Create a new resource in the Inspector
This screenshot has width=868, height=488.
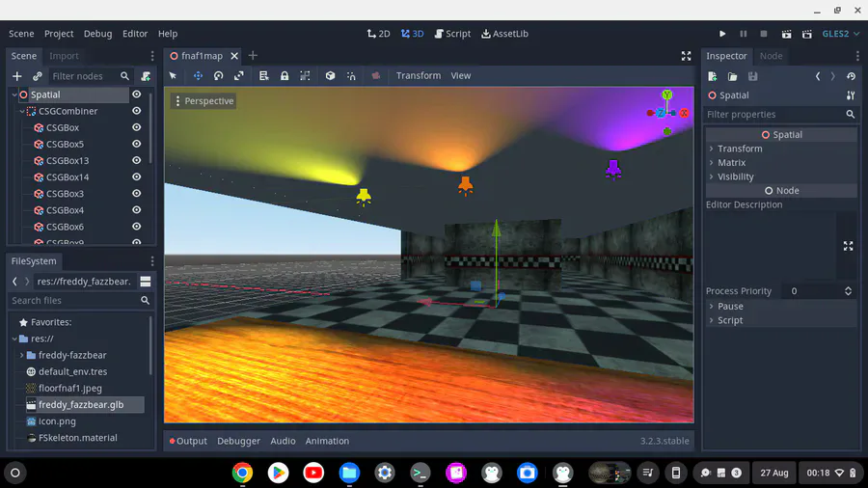[x=713, y=76]
